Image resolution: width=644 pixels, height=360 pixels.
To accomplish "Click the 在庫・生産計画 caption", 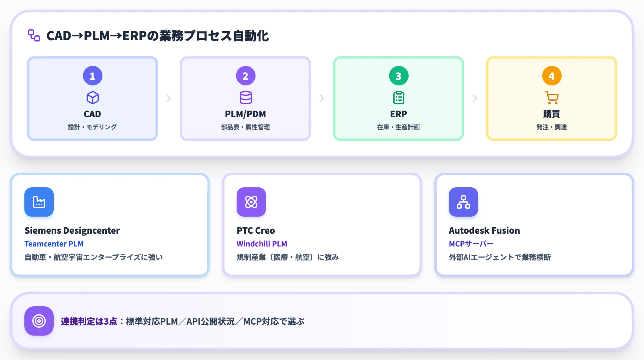I will [399, 127].
